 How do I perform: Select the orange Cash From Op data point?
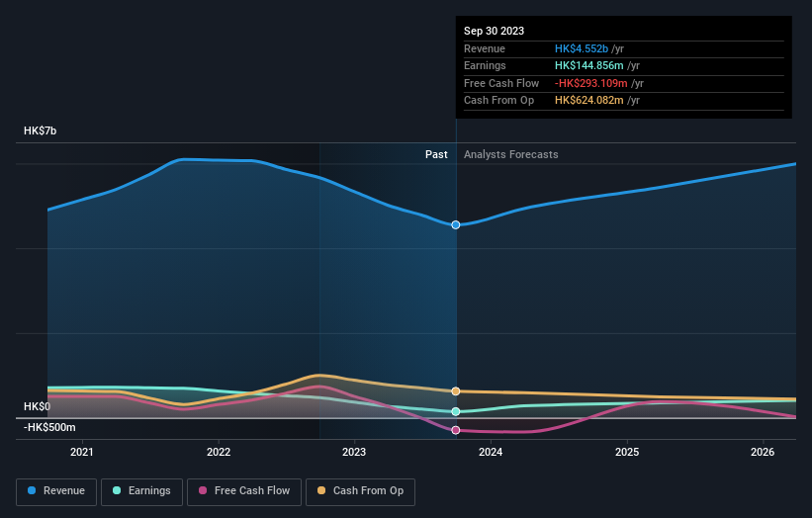point(456,391)
